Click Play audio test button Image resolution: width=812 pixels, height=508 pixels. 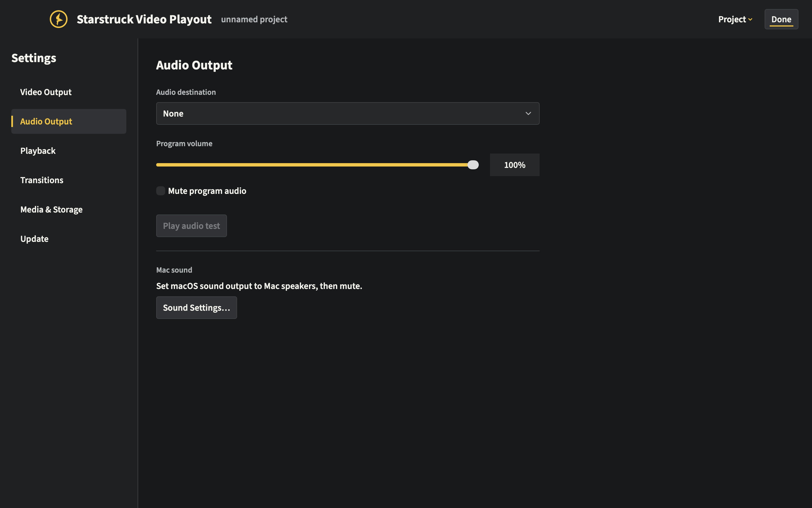click(x=191, y=226)
